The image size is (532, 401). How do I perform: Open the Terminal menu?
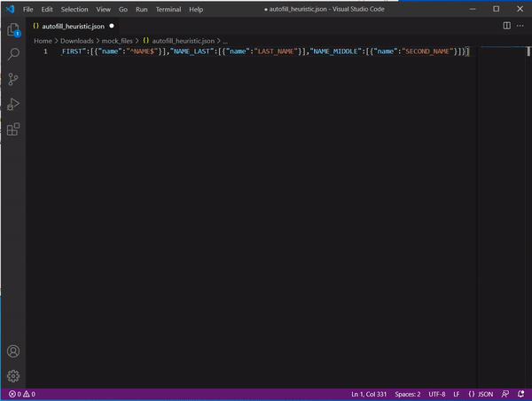pyautogui.click(x=168, y=9)
